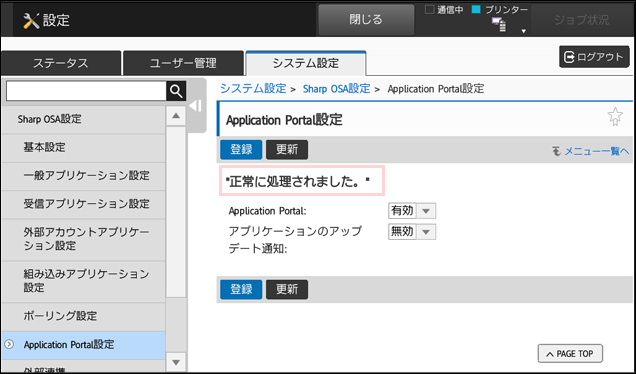Open 一般アプリケーション設定 in the sidebar
The image size is (636, 374).
click(x=83, y=176)
